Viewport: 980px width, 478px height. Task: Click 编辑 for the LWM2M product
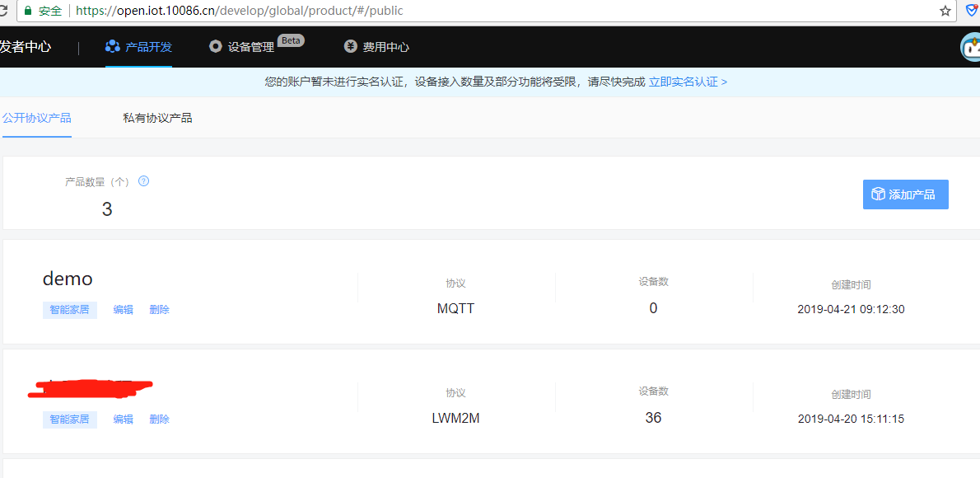point(124,419)
